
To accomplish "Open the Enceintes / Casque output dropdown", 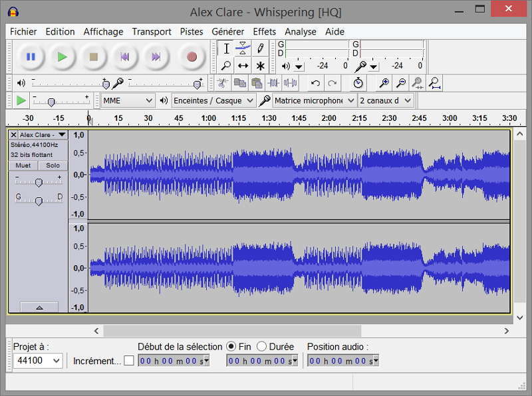I will click(x=213, y=101).
